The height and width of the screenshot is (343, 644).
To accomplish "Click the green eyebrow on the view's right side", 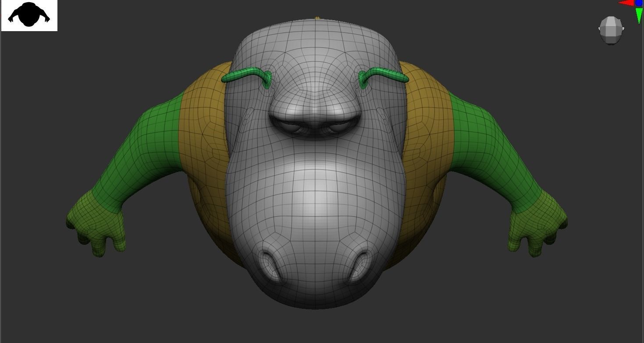I will point(384,77).
